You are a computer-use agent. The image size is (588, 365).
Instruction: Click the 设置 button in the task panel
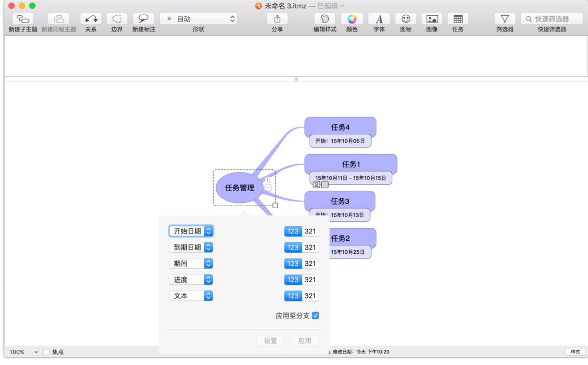click(270, 340)
